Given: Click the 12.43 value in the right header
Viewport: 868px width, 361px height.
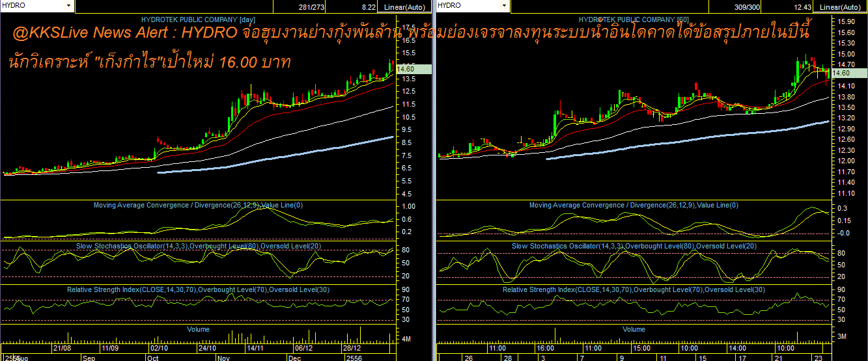Looking at the screenshot, I should pos(802,7).
